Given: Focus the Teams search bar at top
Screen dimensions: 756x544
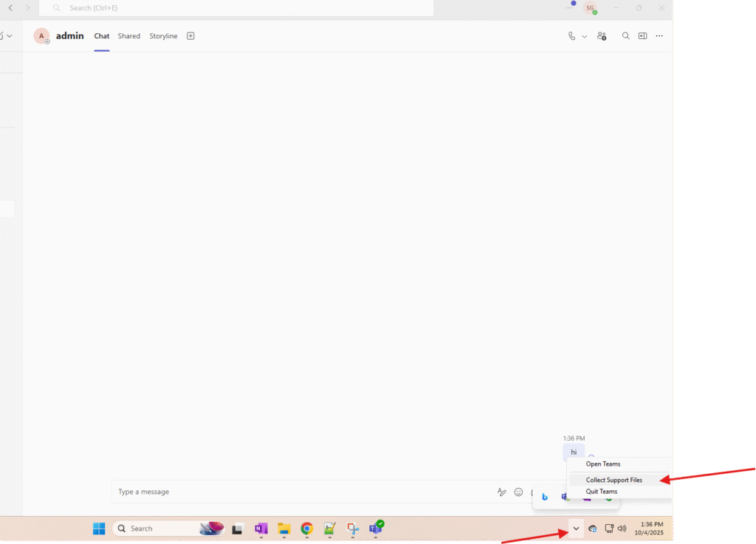Looking at the screenshot, I should click(236, 8).
